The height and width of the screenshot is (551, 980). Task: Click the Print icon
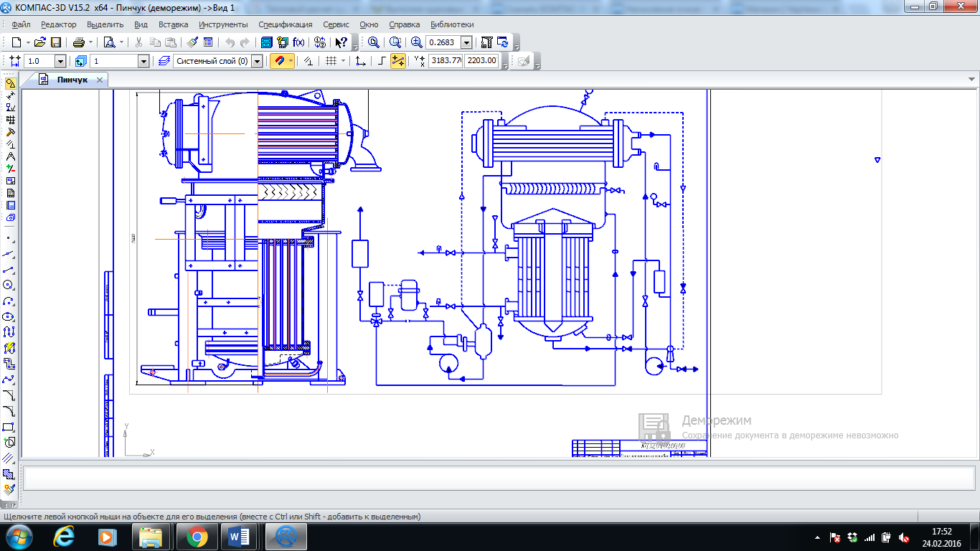(x=79, y=42)
